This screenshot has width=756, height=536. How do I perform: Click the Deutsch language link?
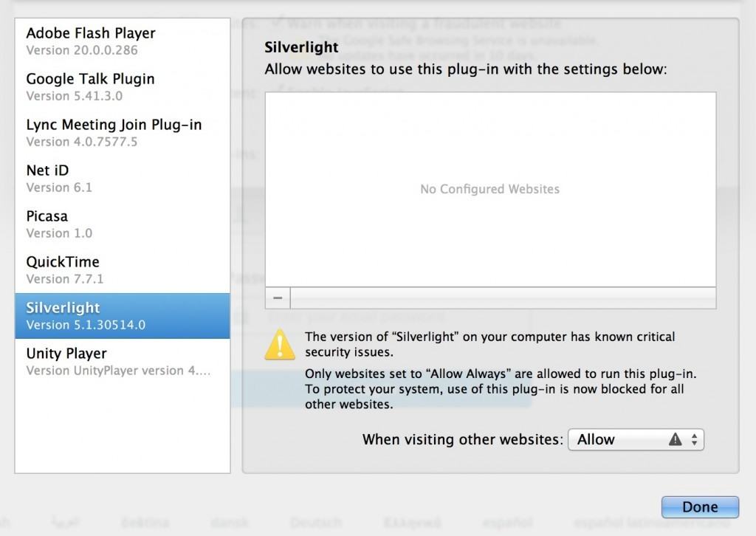tap(316, 521)
